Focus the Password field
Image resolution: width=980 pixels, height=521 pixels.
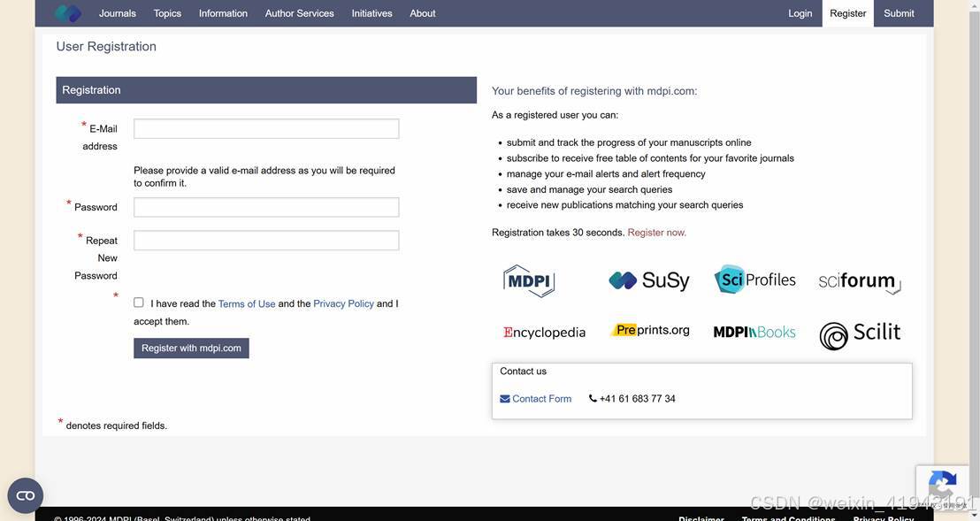tap(266, 207)
